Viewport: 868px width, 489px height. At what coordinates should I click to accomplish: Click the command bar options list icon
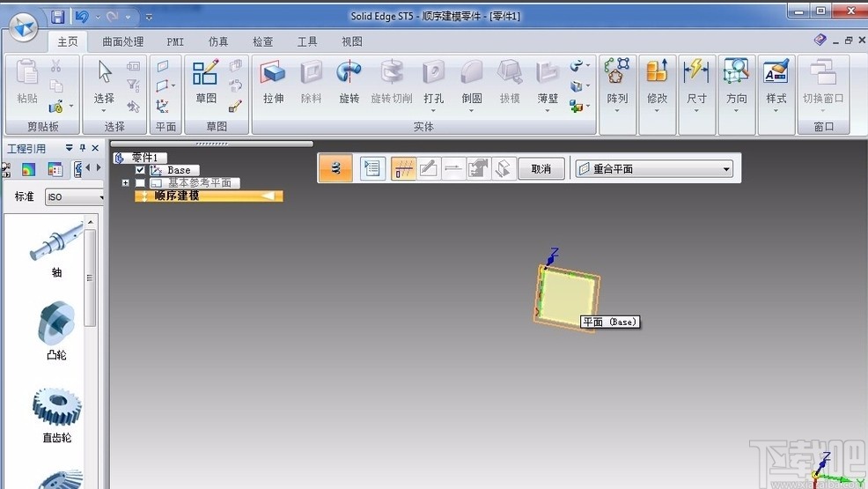372,168
